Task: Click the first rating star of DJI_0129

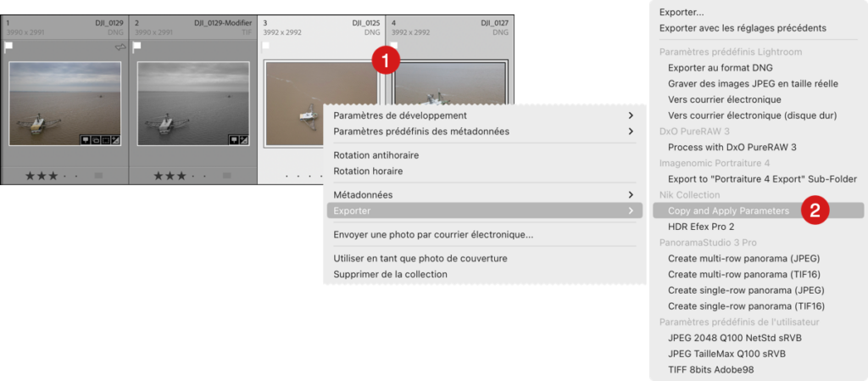Action: 30,176
